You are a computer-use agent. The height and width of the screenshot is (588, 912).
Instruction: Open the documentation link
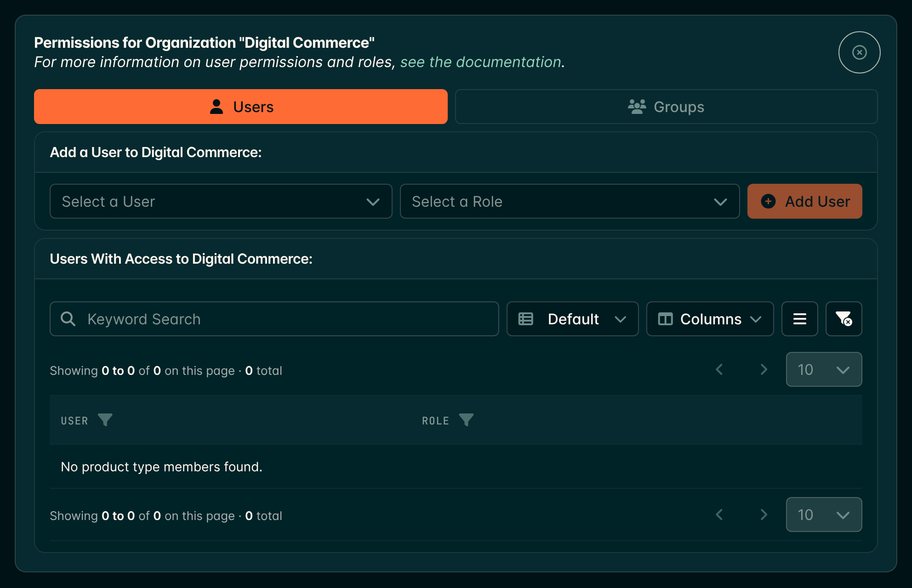pyautogui.click(x=480, y=62)
